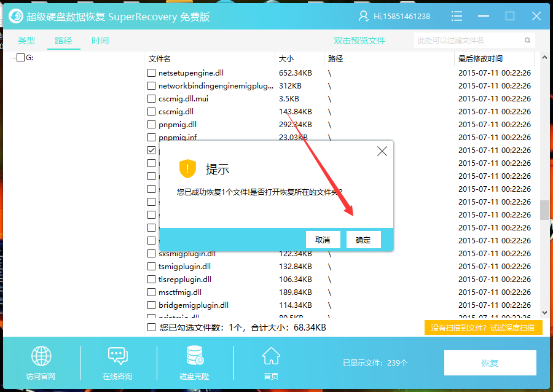Tick checkbox for tsmigplugin.dll
553x392 pixels.
click(x=151, y=267)
